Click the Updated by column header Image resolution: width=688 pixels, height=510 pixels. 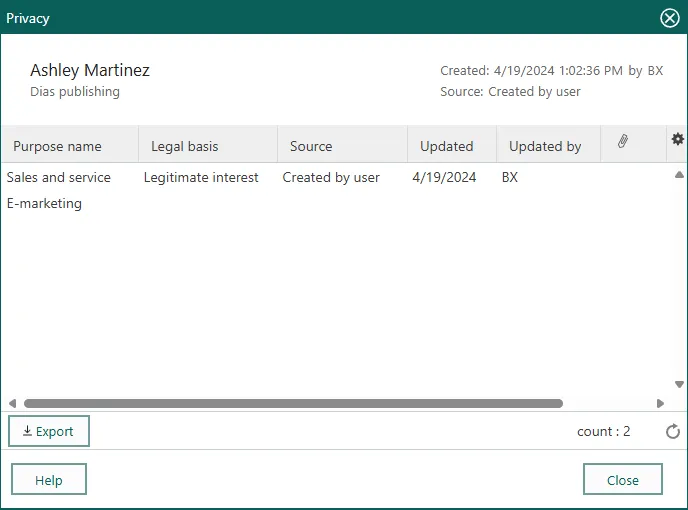pos(545,146)
